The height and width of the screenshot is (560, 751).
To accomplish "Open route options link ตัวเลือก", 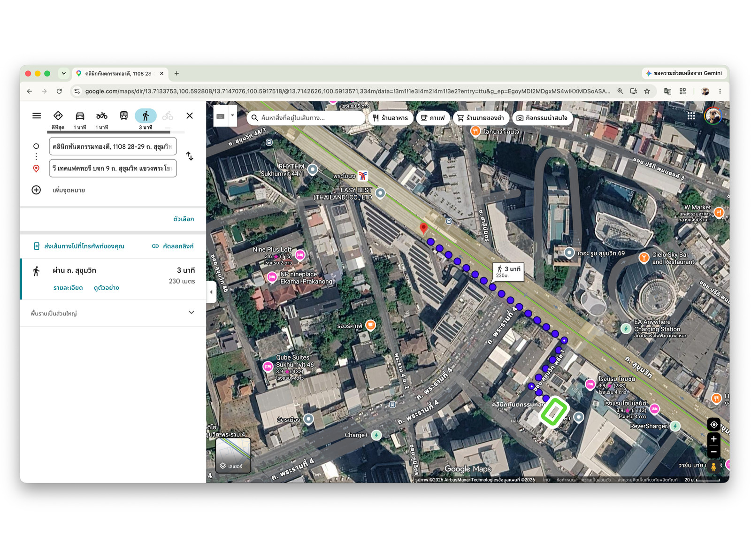I will 184,219.
